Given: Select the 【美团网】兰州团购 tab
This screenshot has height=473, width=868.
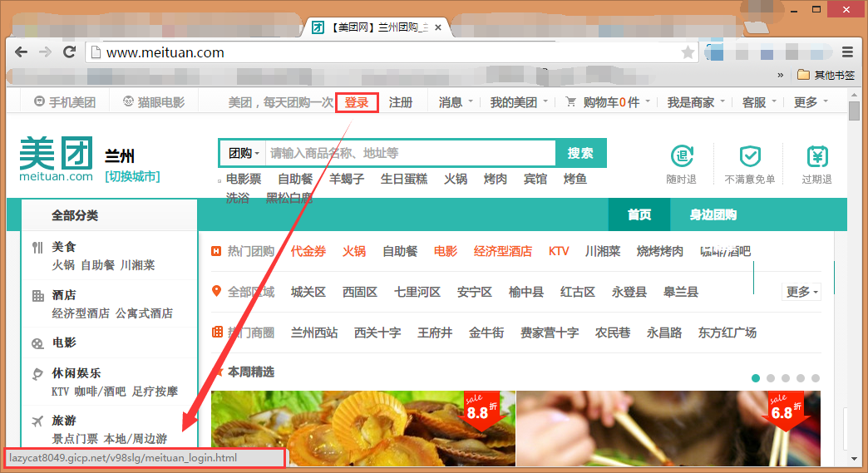Looking at the screenshot, I should [x=377, y=27].
